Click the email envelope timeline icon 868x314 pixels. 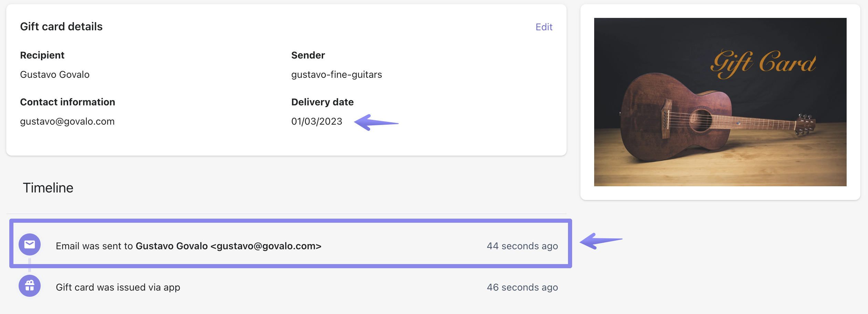pos(30,244)
